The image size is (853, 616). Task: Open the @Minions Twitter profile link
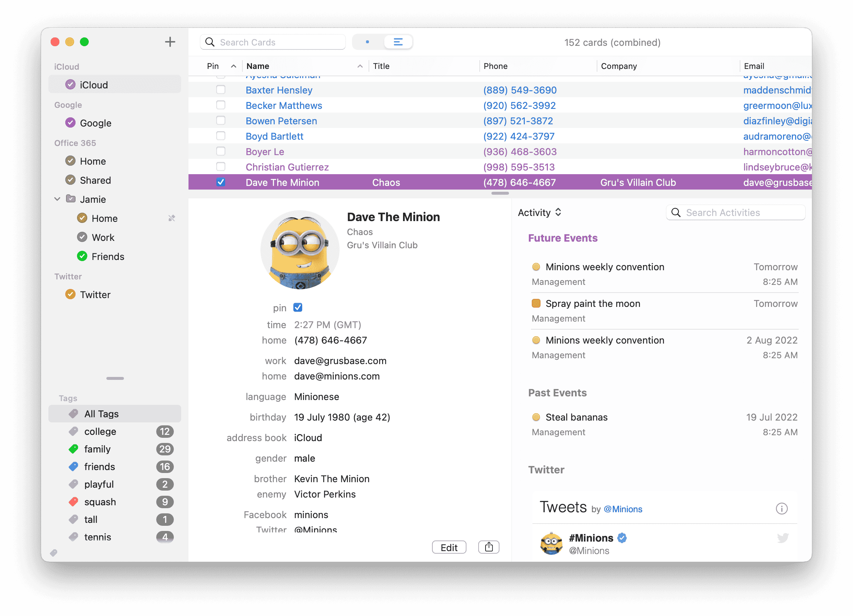click(623, 509)
